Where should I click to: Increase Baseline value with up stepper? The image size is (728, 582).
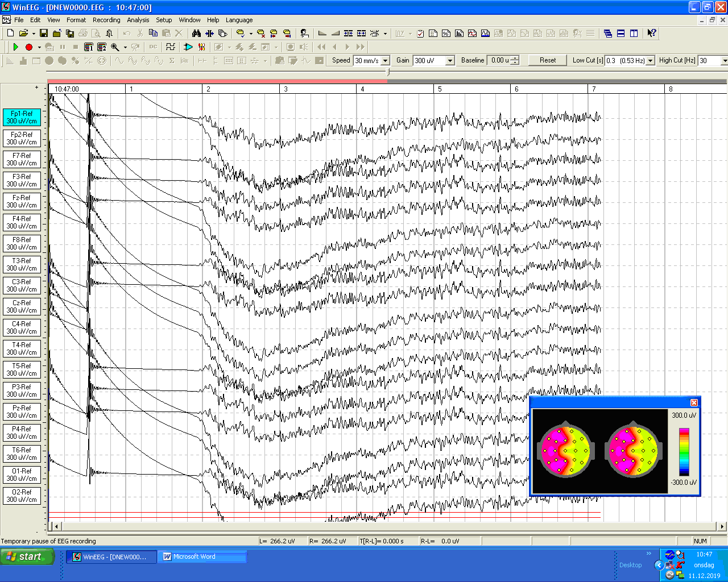tap(515, 58)
